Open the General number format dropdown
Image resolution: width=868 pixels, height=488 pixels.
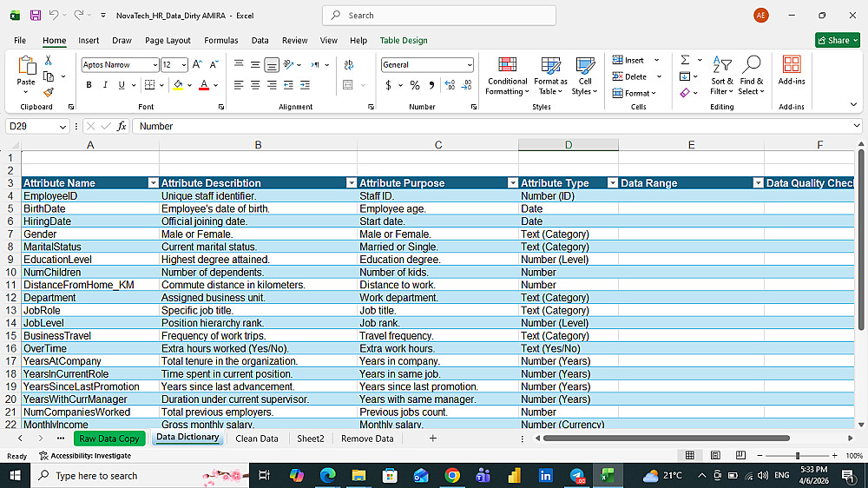(470, 65)
